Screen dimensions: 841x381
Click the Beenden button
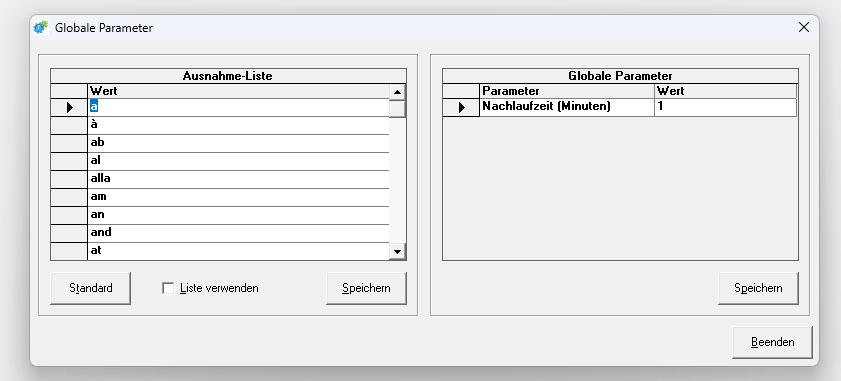(772, 342)
